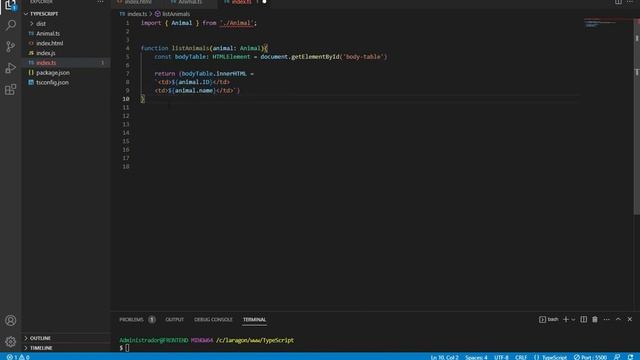The image size is (640, 360).
Task: Open terminal panel more actions ellipsis
Action: click(x=607, y=320)
